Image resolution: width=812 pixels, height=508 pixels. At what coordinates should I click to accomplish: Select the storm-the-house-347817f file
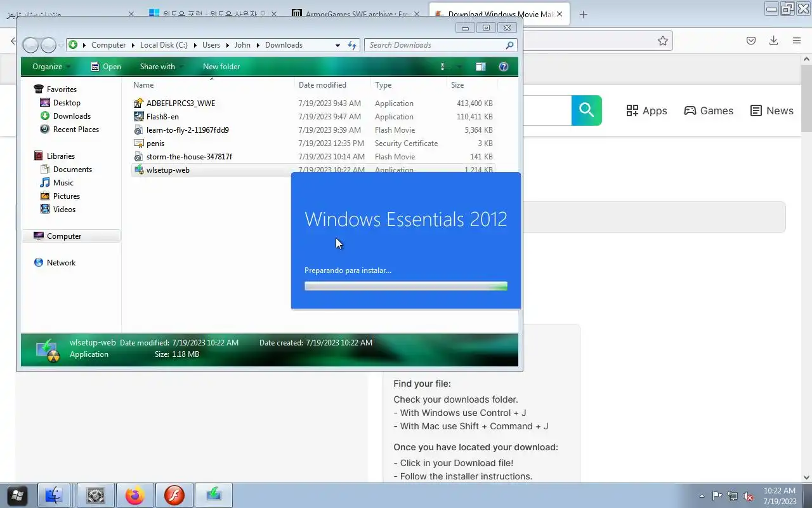tap(189, 157)
